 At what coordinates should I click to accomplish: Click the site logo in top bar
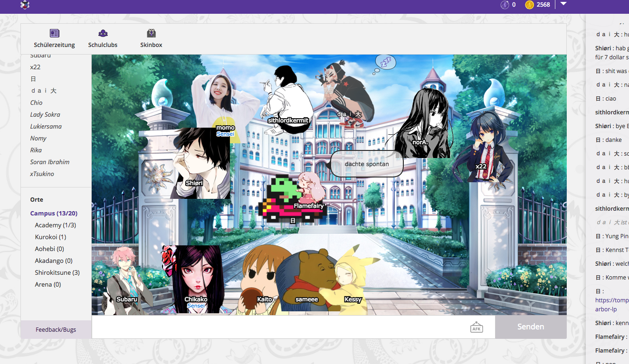pyautogui.click(x=25, y=5)
